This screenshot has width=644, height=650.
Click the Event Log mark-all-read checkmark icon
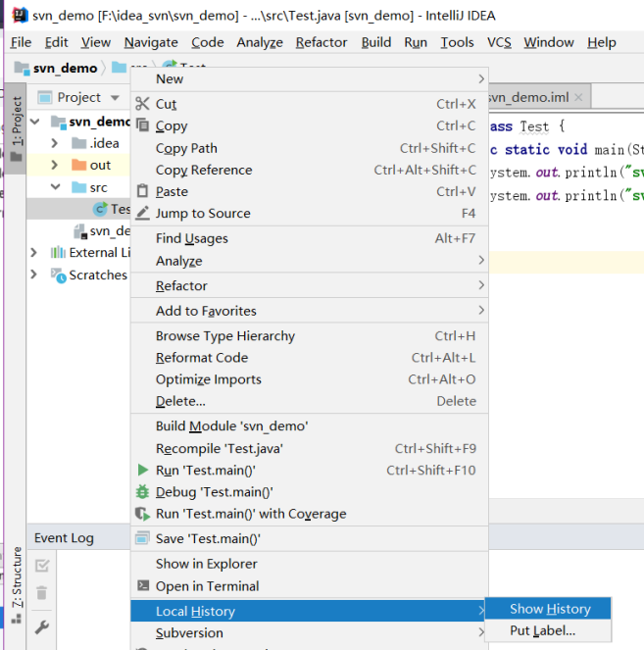42,566
